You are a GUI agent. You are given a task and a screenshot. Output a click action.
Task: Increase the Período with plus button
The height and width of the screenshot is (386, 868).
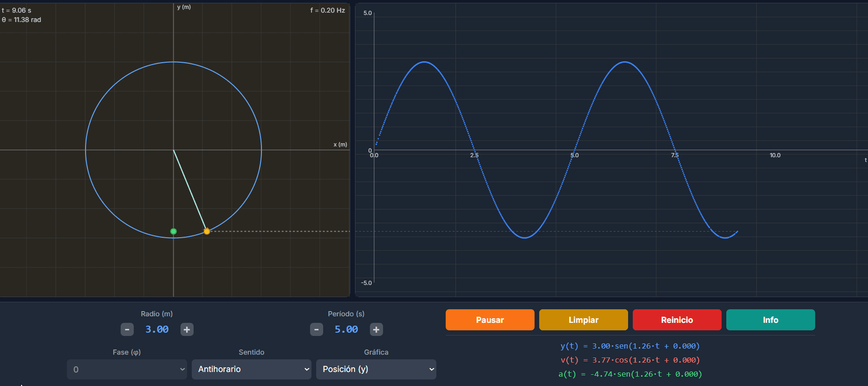376,329
